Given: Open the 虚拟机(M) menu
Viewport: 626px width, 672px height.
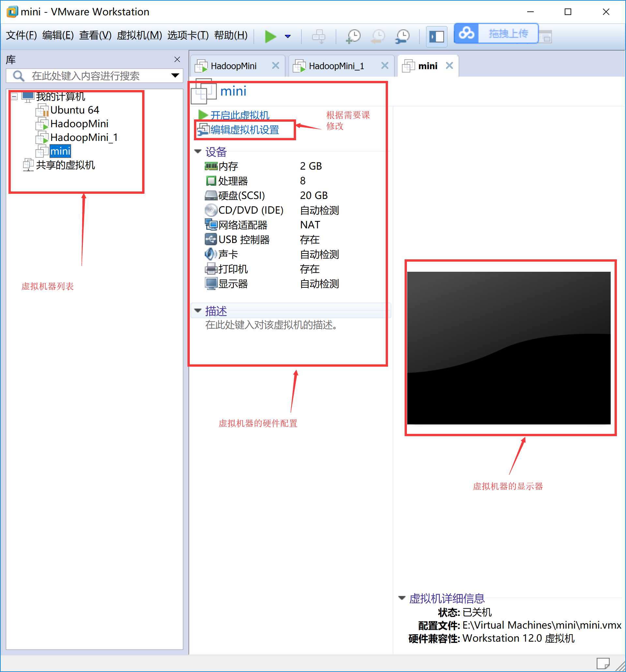Looking at the screenshot, I should coord(139,35).
